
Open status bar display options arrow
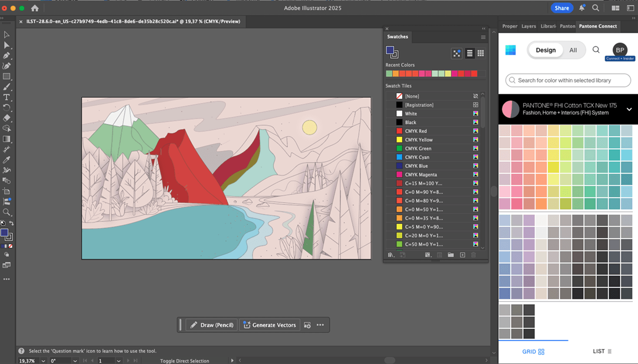pos(232,361)
